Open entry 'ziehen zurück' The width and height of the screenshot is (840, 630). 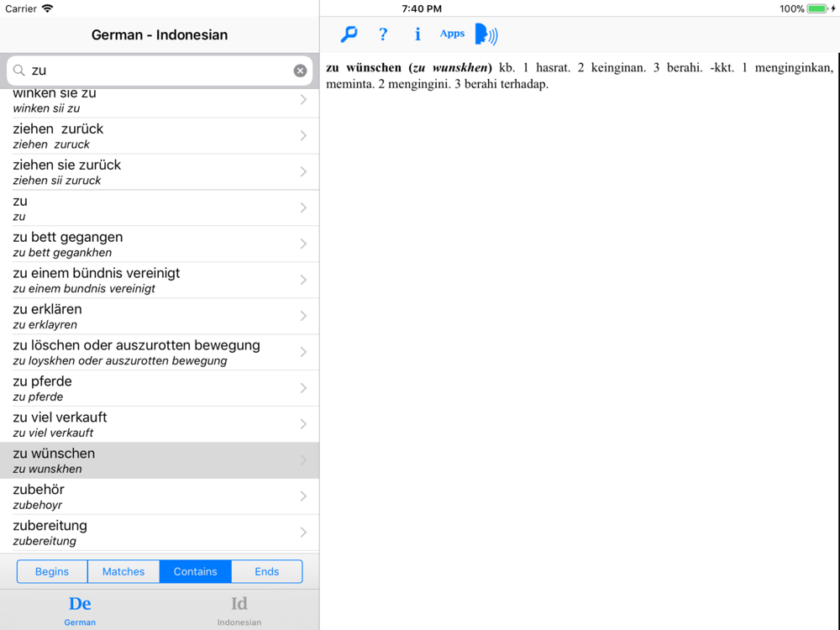160,136
